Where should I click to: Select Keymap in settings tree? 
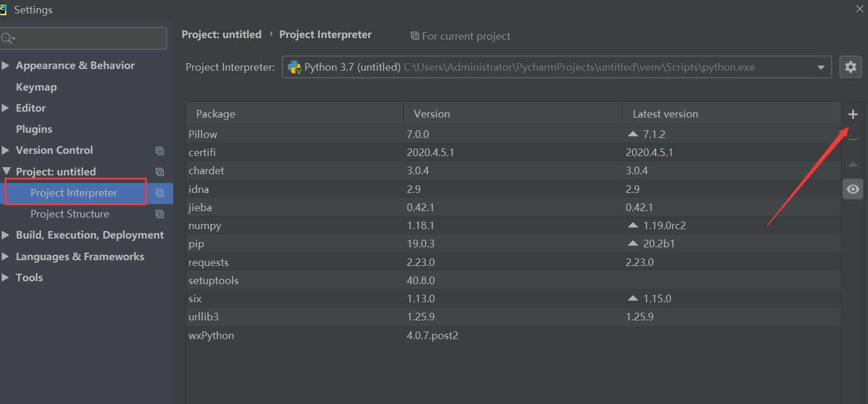coord(36,87)
